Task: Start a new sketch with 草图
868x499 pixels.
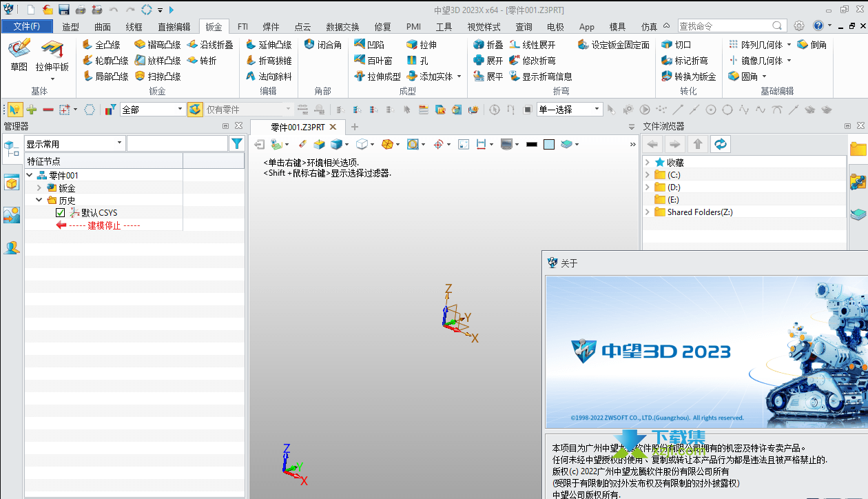Action: pos(19,55)
